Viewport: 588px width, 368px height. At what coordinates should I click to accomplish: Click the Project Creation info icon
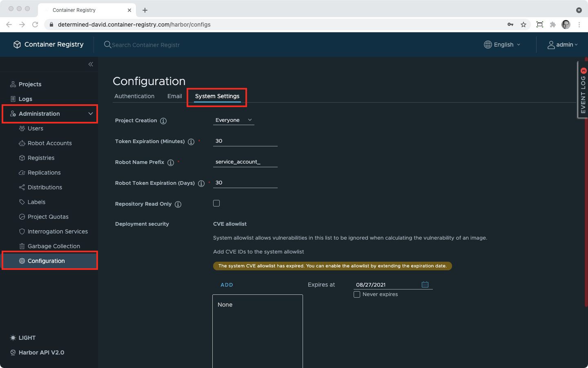(163, 121)
